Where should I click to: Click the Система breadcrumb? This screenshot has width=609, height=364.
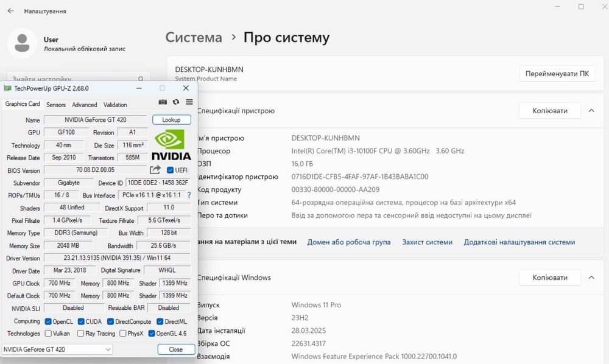pos(194,37)
